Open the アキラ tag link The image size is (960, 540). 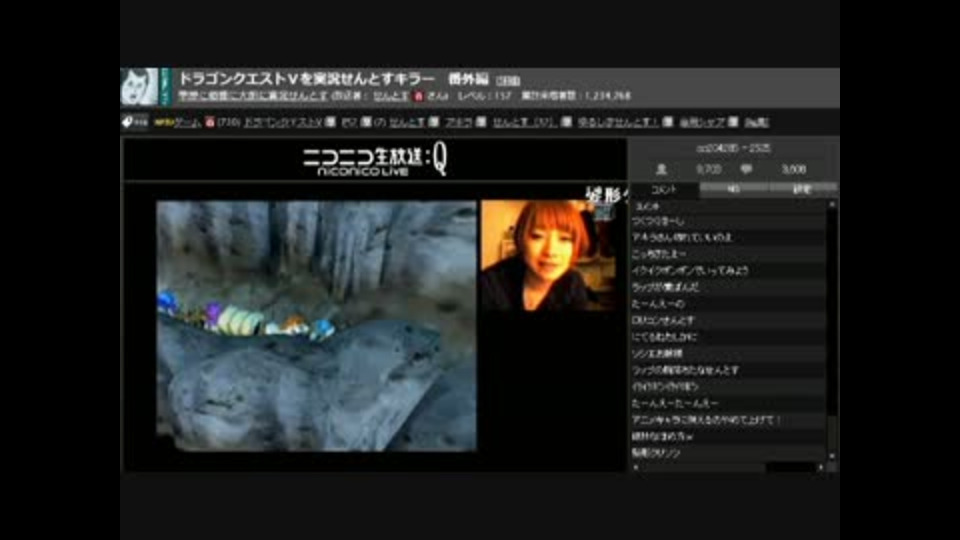pyautogui.click(x=459, y=122)
